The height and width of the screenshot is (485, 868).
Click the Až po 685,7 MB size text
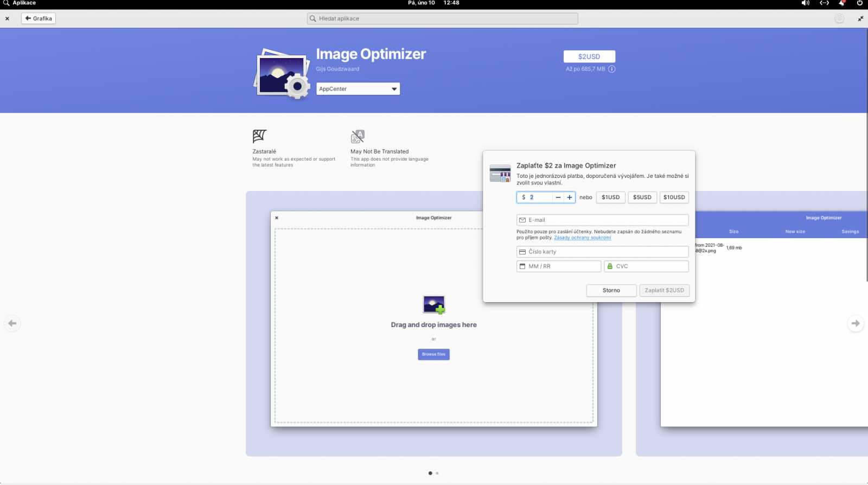coord(585,69)
